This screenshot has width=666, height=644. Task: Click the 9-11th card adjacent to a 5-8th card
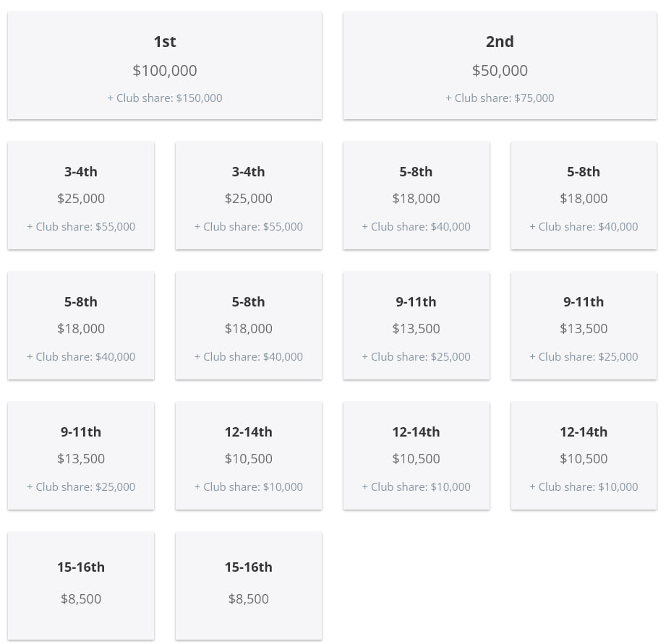pyautogui.click(x=417, y=325)
